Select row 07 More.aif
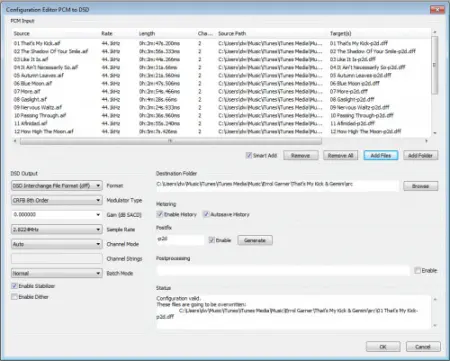 pyautogui.click(x=221, y=91)
